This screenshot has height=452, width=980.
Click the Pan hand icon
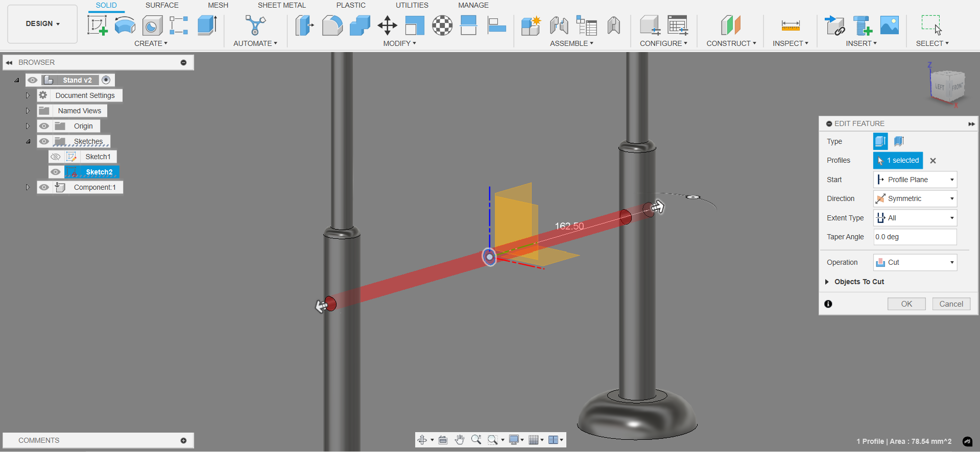[460, 440]
